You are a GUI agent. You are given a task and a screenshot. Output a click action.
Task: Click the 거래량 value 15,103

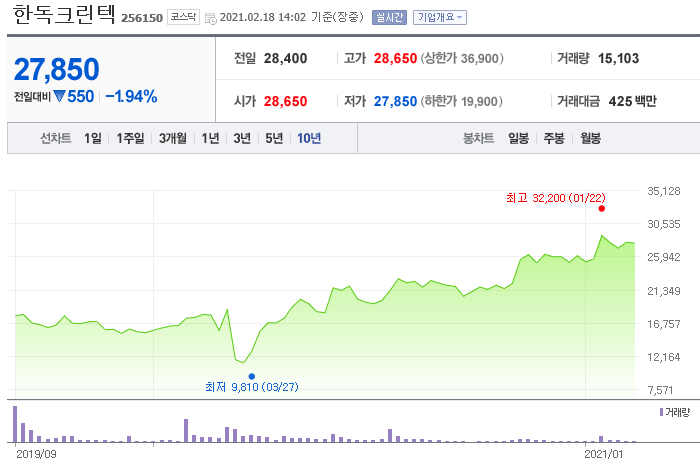(618, 59)
